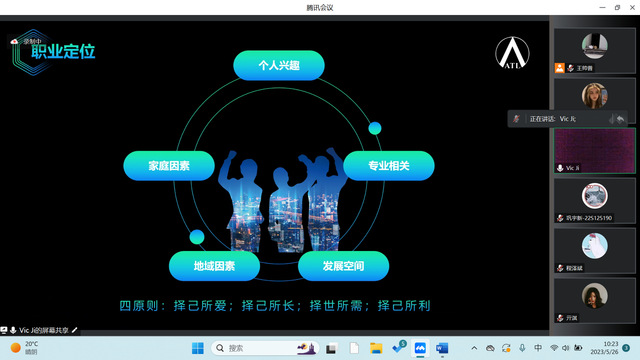Expand the hidden system tray icons chevron
Viewport: 640px width, 360px height.
[x=474, y=348]
